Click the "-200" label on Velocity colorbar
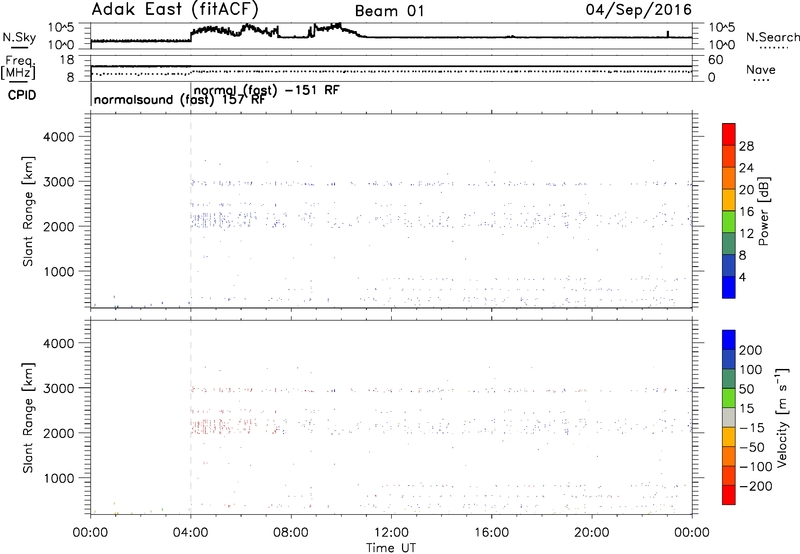800x554 pixels. click(x=756, y=486)
